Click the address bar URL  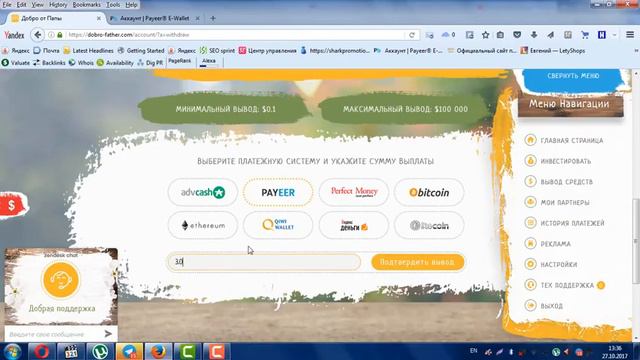[x=129, y=35]
